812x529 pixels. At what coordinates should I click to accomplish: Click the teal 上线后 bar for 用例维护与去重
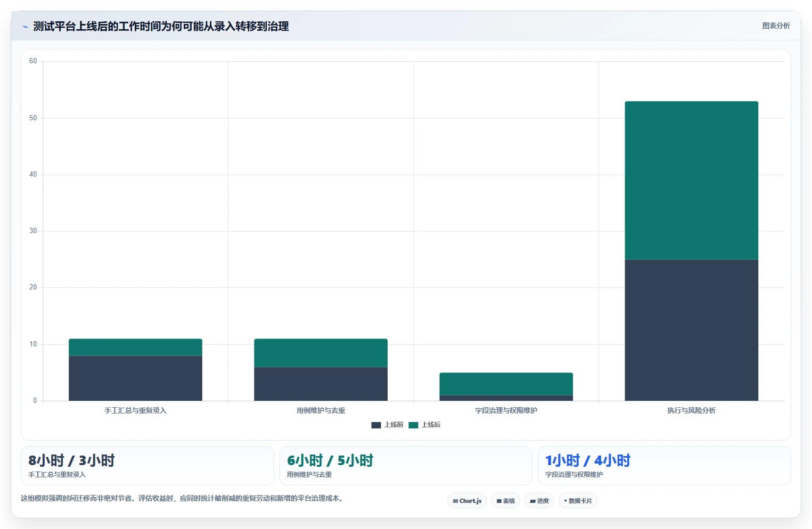[x=321, y=353]
